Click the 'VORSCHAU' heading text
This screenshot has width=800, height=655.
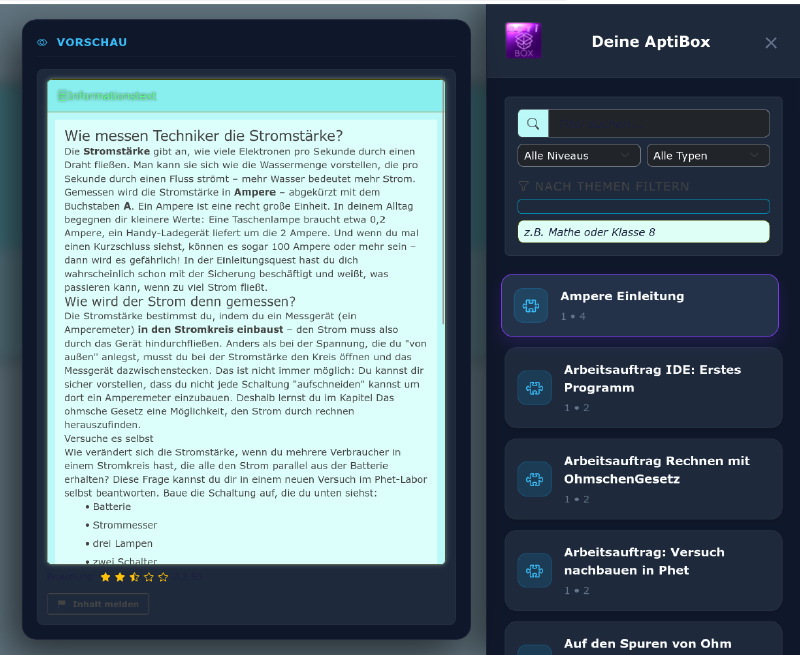pyautogui.click(x=92, y=42)
